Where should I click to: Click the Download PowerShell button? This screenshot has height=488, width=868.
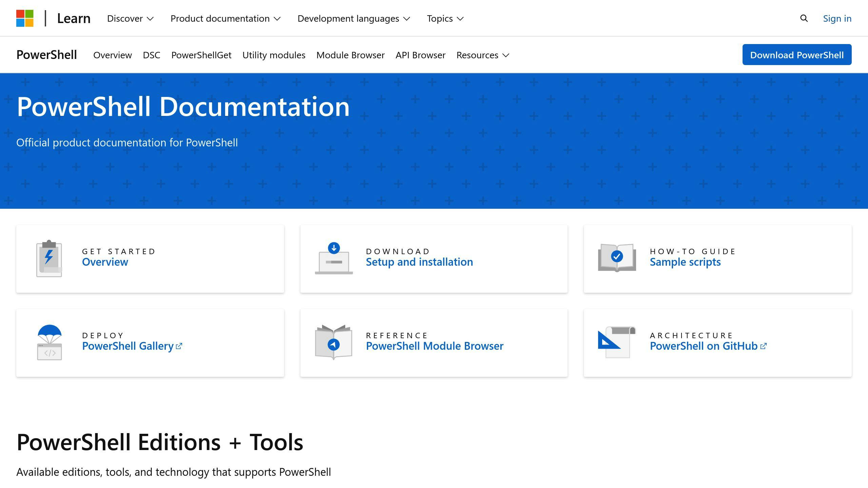[x=797, y=55]
